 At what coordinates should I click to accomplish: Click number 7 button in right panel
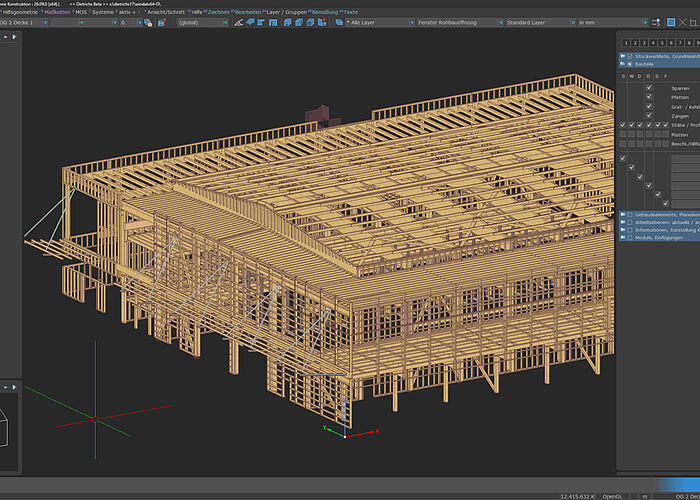[680, 43]
